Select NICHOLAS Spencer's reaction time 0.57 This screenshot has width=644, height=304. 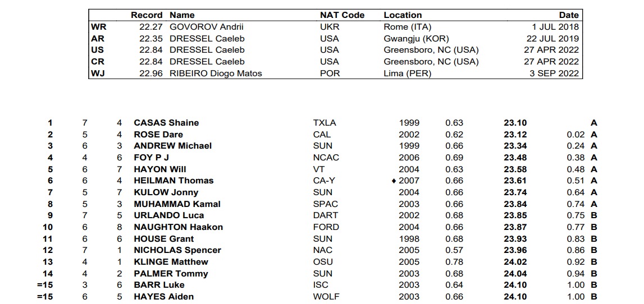[454, 250]
